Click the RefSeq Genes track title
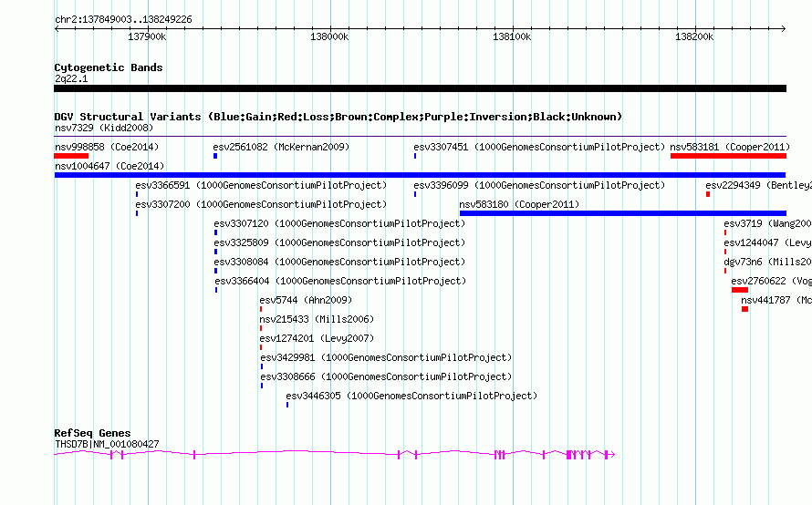812x505 pixels. 92,433
